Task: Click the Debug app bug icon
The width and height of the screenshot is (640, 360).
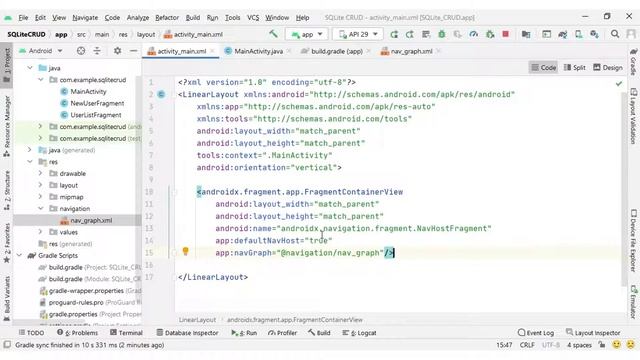Action: click(442, 34)
